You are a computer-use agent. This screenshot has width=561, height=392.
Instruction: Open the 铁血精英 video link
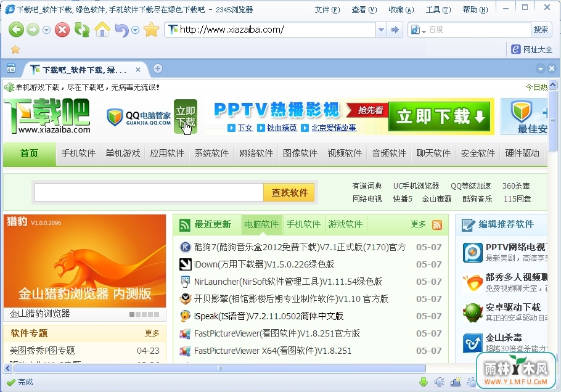(x=282, y=128)
